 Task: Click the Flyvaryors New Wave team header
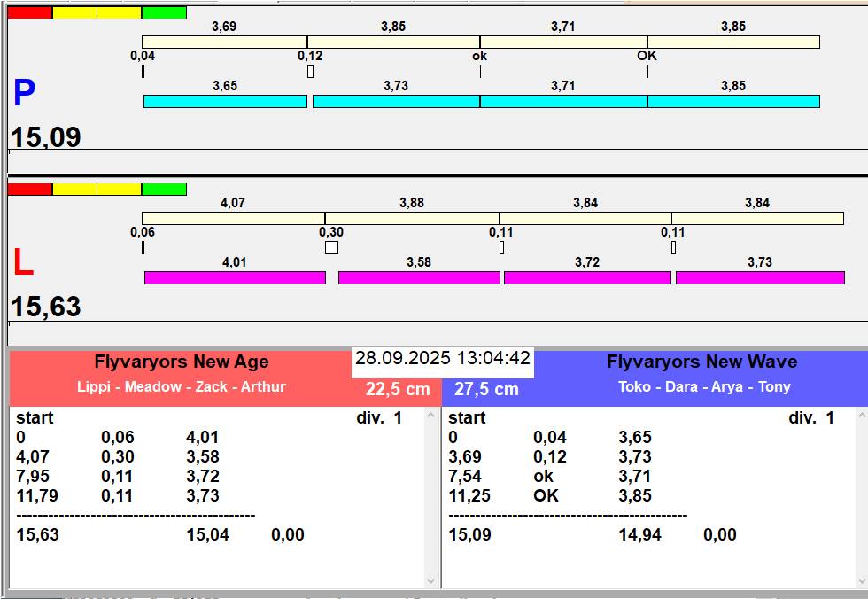point(701,362)
